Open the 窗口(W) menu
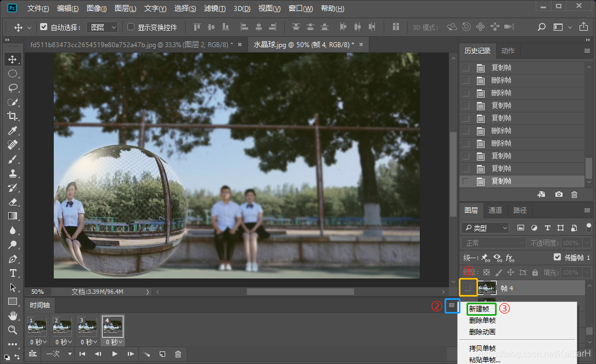The width and height of the screenshot is (596, 364). coord(301,8)
